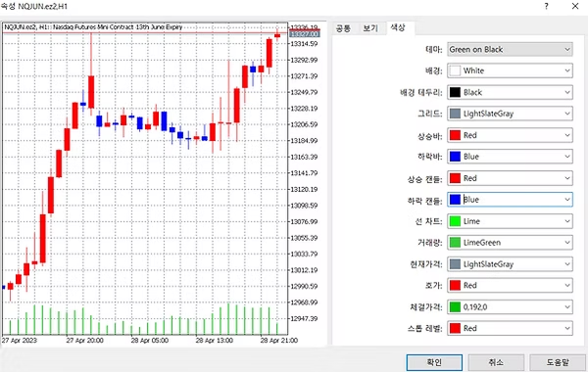Switch to the 보기 tab

pyautogui.click(x=370, y=28)
